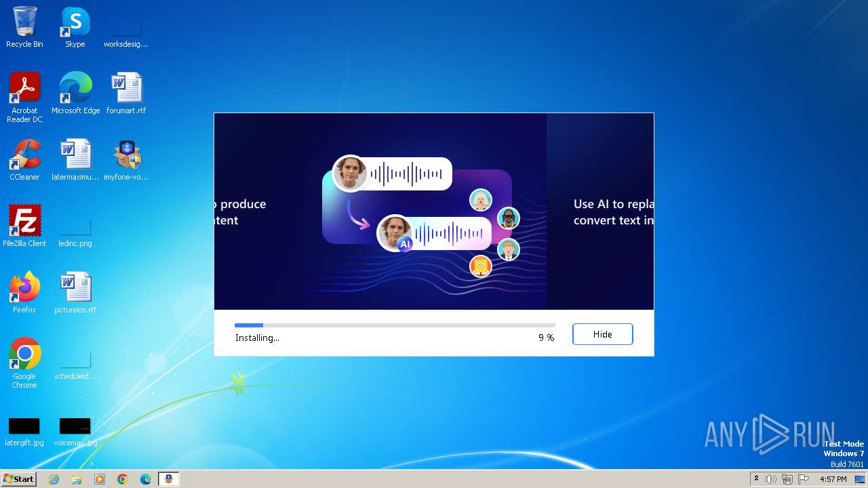Click the Installing... status text
The image size is (868, 488).
(x=257, y=338)
